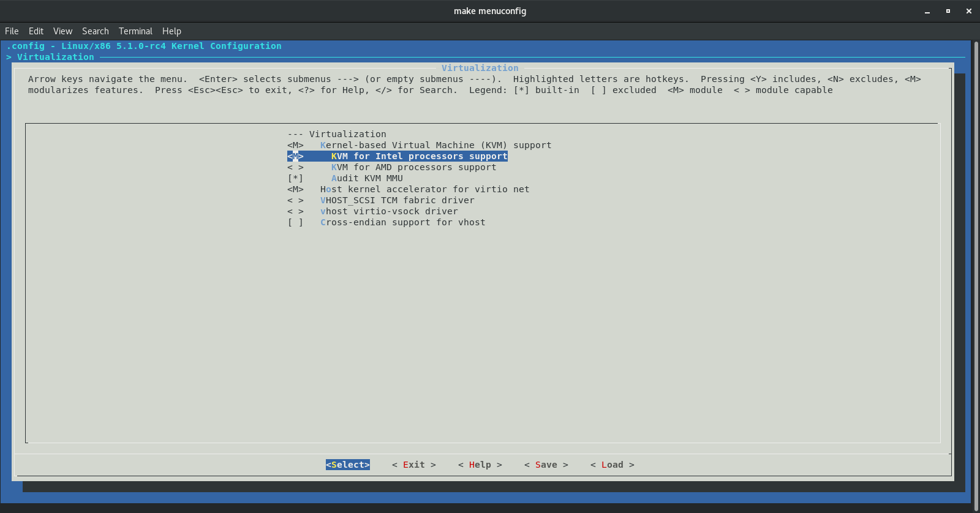Close the make menuconfig window

[969, 11]
